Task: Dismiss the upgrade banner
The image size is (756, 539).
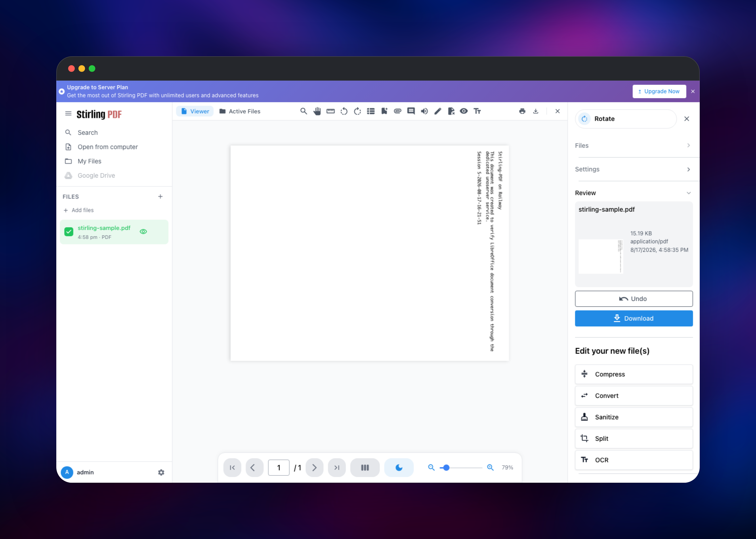Action: click(x=693, y=91)
